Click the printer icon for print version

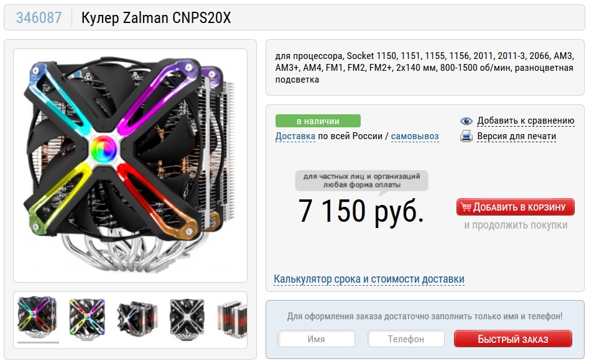point(466,136)
